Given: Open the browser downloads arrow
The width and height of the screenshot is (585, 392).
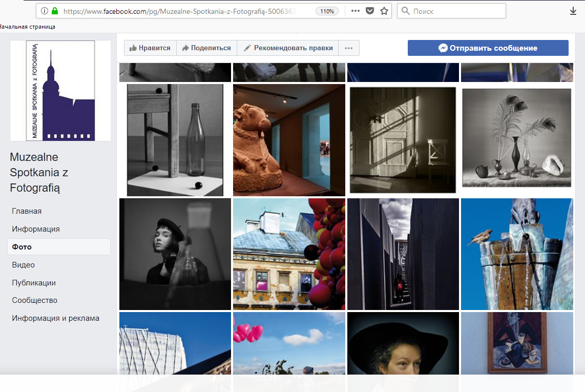Looking at the screenshot, I should [573, 11].
